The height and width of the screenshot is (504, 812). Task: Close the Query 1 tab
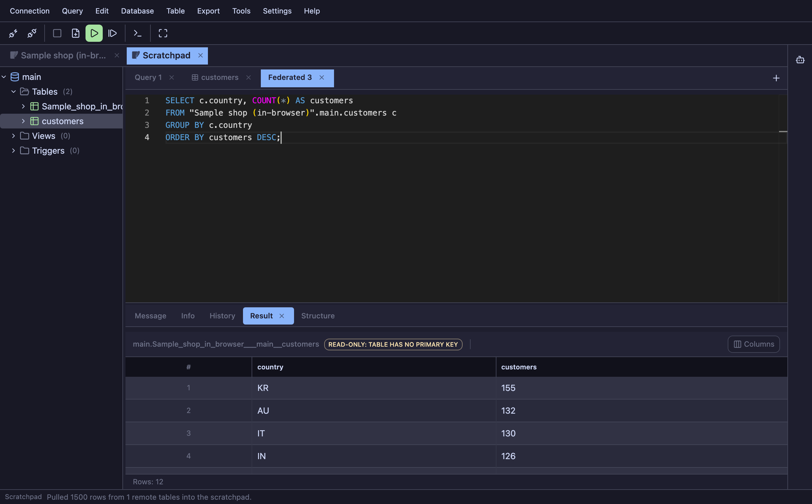(x=172, y=78)
